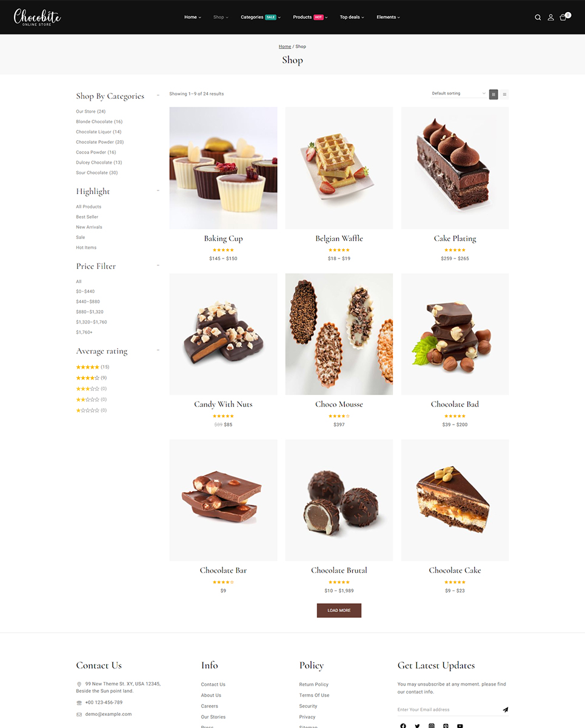This screenshot has height=728, width=585.
Task: Click the Load More button
Action: pos(339,610)
